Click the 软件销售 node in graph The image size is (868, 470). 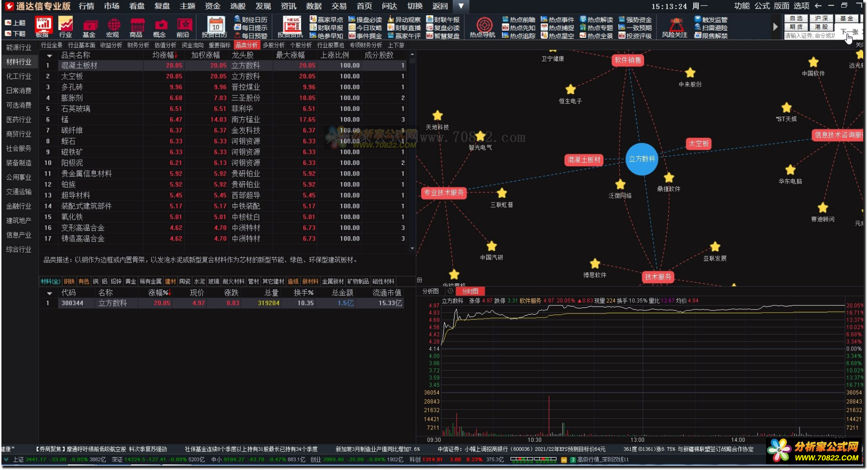coord(628,60)
